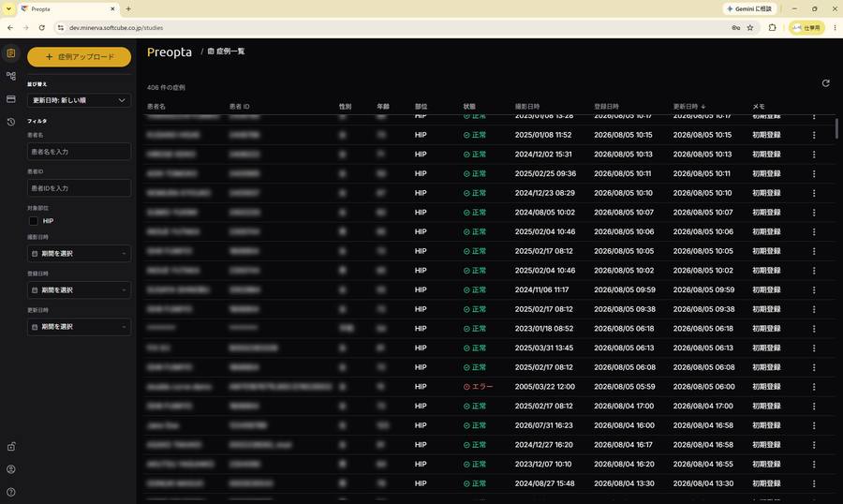Click the 2026/08/05 06:00 update date cell
843x504 pixels.
[x=703, y=387]
